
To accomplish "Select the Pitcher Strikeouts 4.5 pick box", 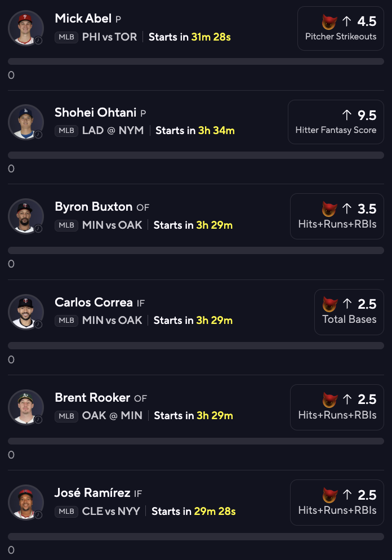I will pos(341,28).
